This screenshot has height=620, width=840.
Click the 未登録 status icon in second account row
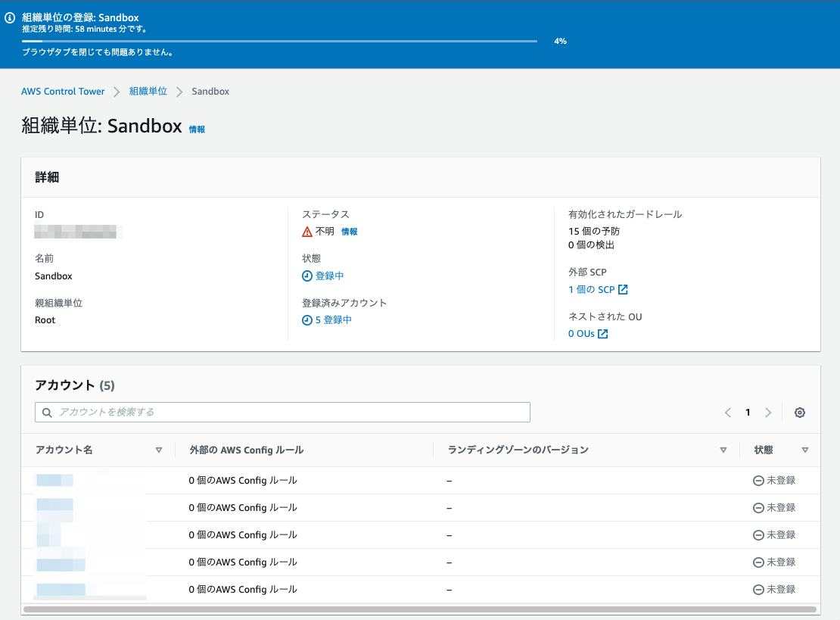[x=758, y=507]
